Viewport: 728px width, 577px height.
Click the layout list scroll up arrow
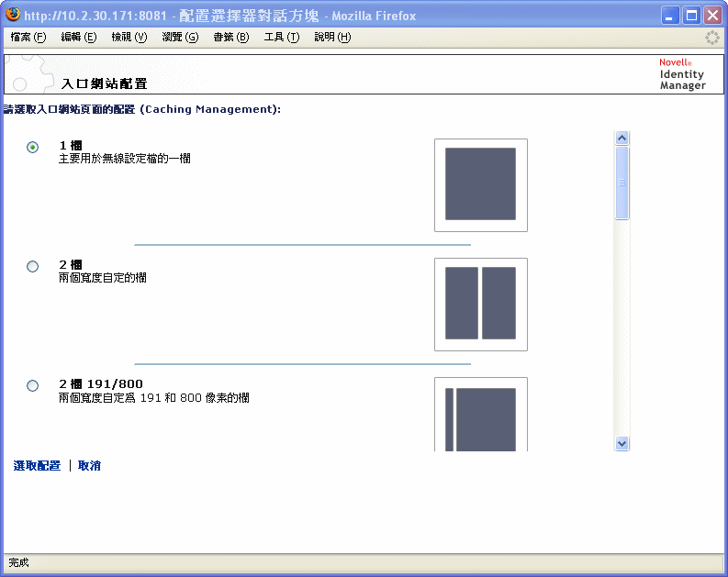[x=622, y=138]
